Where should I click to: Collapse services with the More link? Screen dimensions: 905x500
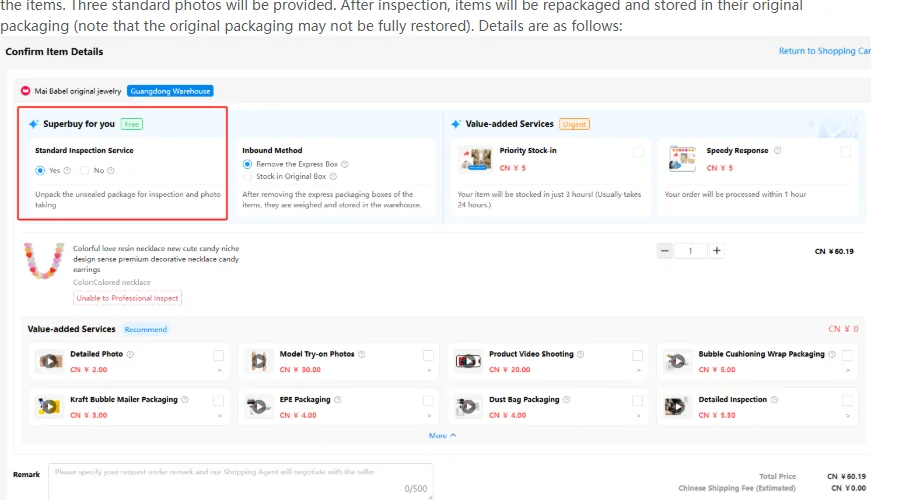[x=442, y=435]
